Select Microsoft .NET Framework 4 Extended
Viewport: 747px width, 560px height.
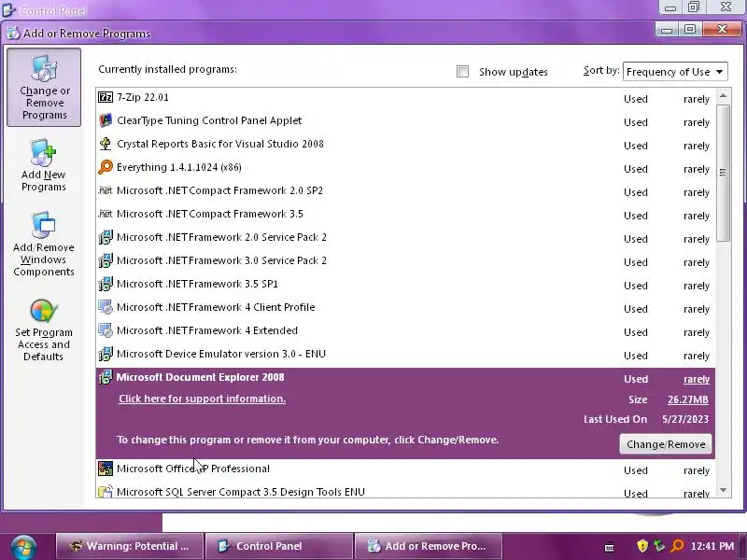click(x=405, y=331)
